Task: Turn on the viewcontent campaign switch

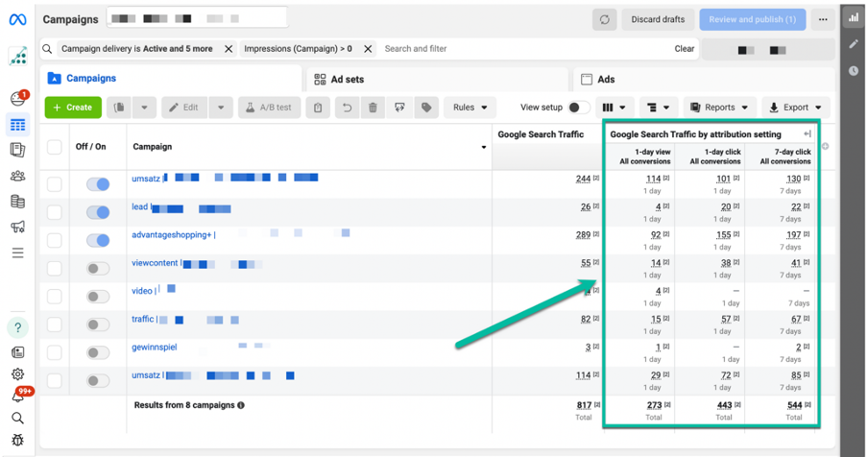Action: (98, 268)
